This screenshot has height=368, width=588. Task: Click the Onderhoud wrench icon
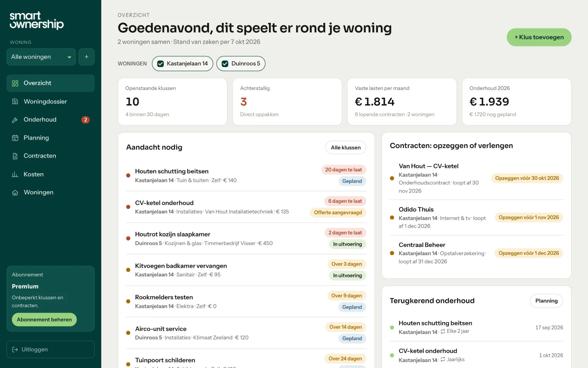click(x=15, y=120)
